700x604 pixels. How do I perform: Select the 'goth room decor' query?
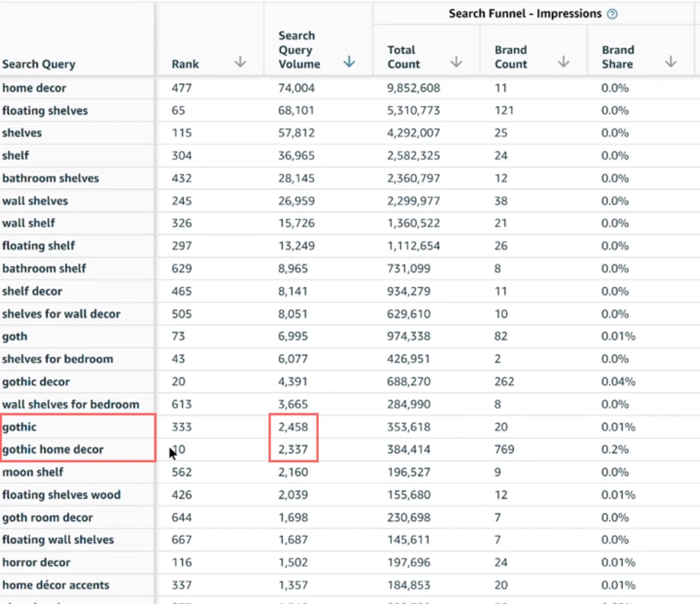click(x=48, y=517)
